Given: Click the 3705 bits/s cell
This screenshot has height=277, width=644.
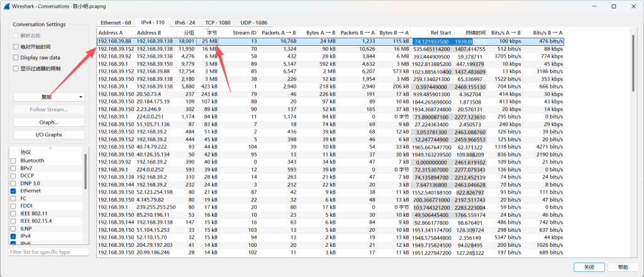Looking at the screenshot, I should pyautogui.click(x=505, y=57).
